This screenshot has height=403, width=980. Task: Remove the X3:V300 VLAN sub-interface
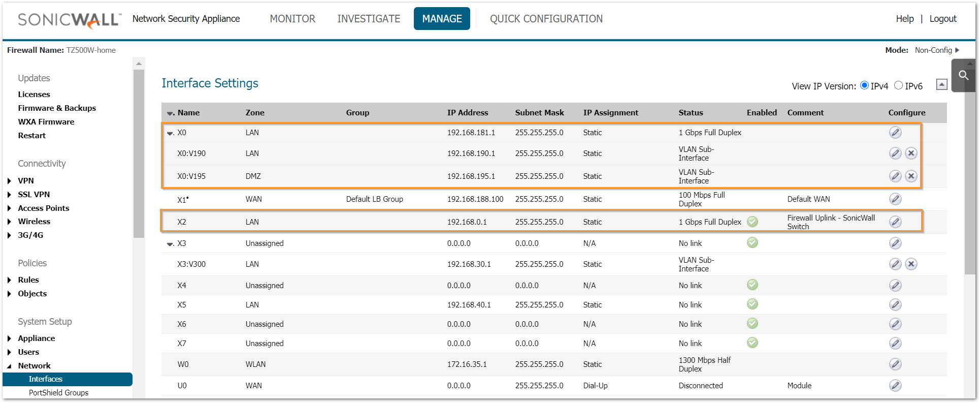(911, 264)
